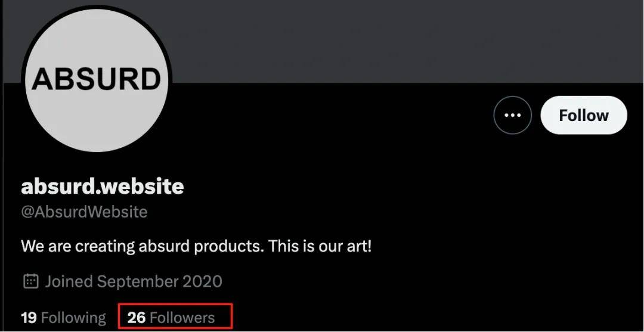Click the word "products" in the bio
644x332 pixels.
point(228,246)
